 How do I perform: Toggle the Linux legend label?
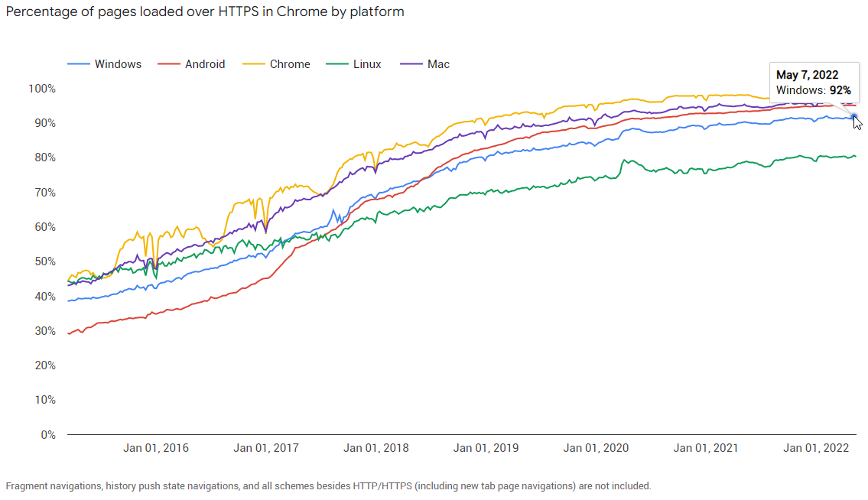click(367, 64)
